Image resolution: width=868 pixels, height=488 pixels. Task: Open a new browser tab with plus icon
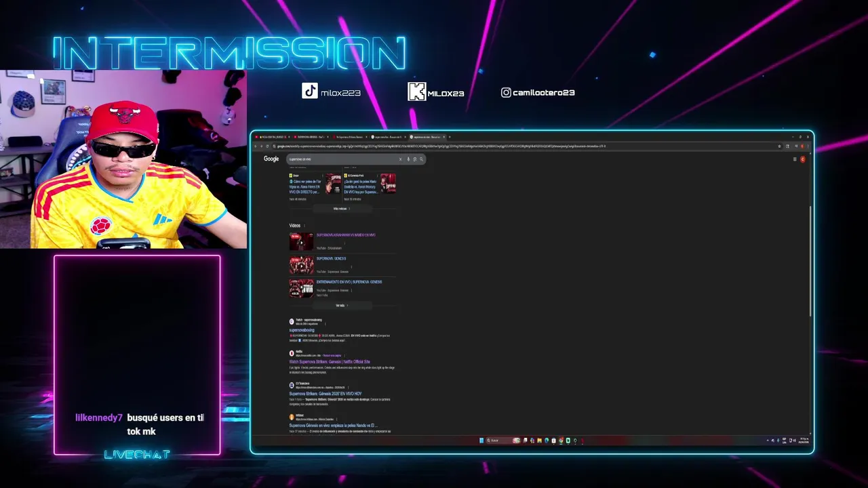tap(450, 137)
